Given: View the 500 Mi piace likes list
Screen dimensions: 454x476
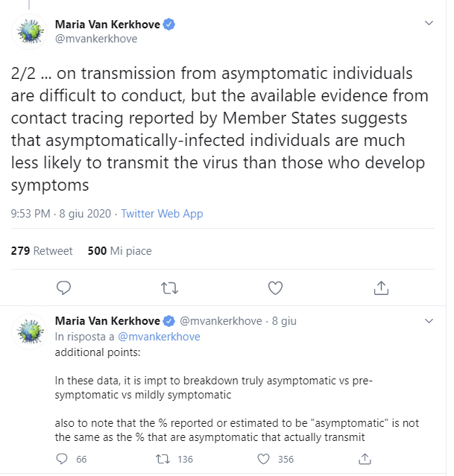Looking at the screenshot, I should [x=119, y=251].
